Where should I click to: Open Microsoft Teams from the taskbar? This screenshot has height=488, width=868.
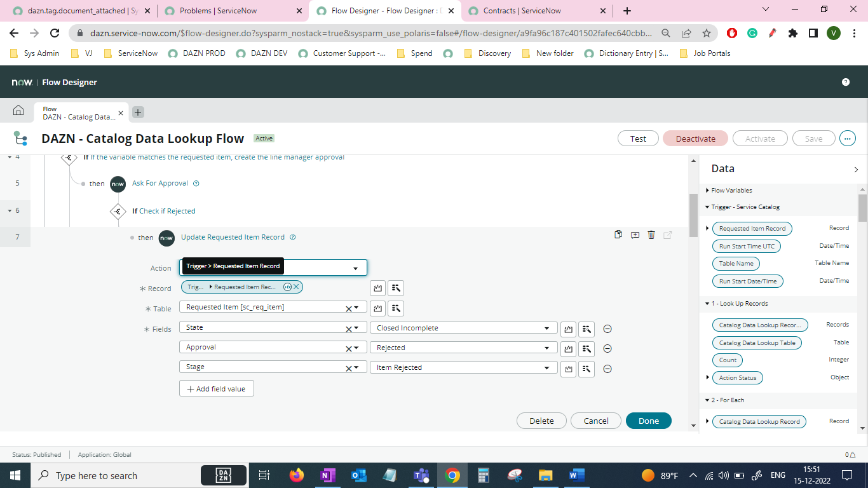coord(421,475)
